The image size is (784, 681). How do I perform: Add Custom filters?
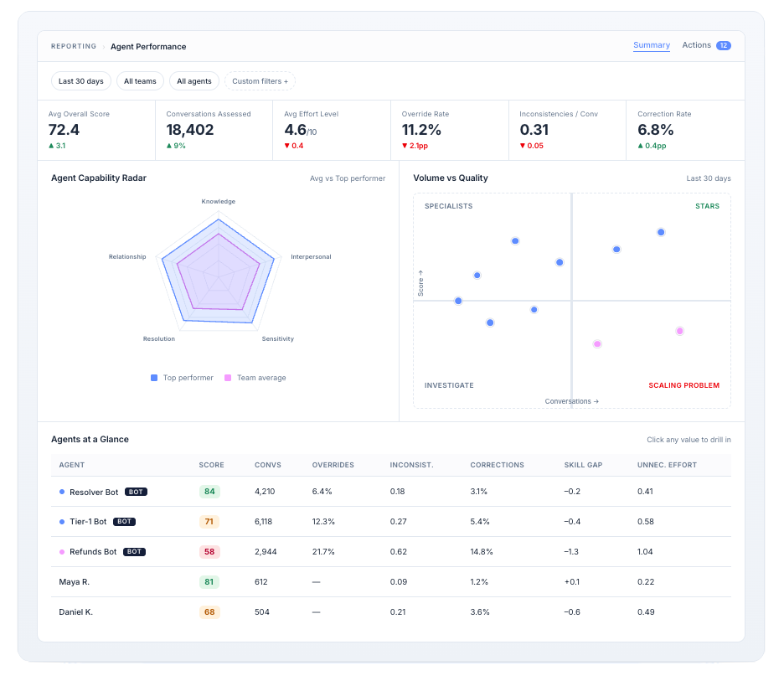(x=260, y=81)
